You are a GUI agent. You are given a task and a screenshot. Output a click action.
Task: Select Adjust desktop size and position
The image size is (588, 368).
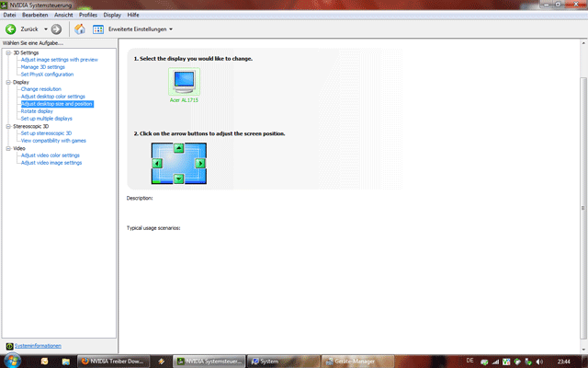57,104
